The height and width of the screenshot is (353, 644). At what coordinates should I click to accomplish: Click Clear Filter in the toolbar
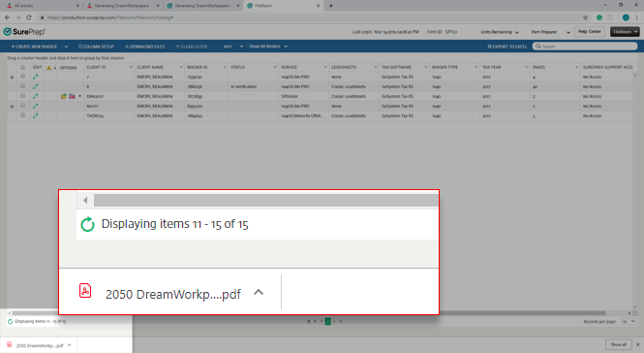[192, 47]
